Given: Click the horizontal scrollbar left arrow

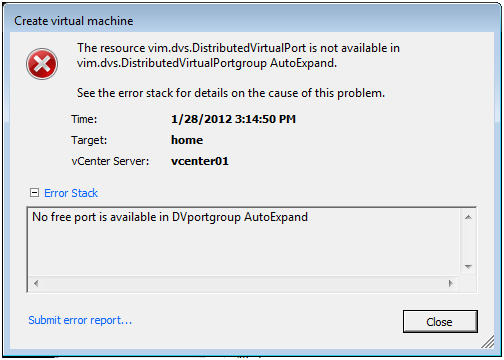Looking at the screenshot, I should pos(36,284).
